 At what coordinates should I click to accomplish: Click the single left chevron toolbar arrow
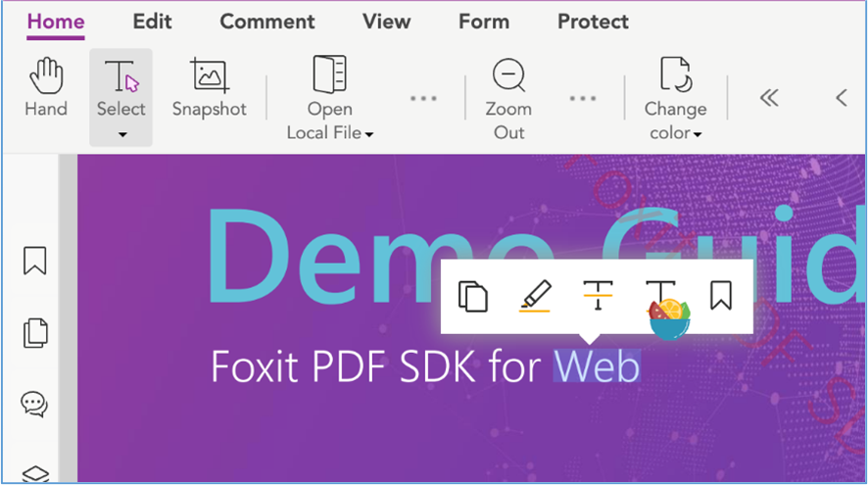click(x=842, y=98)
